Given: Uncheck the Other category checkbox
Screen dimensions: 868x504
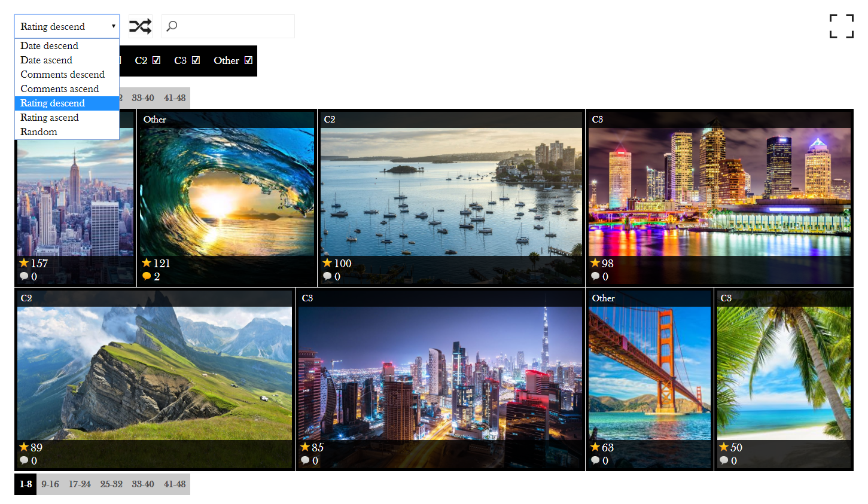Looking at the screenshot, I should click(248, 60).
